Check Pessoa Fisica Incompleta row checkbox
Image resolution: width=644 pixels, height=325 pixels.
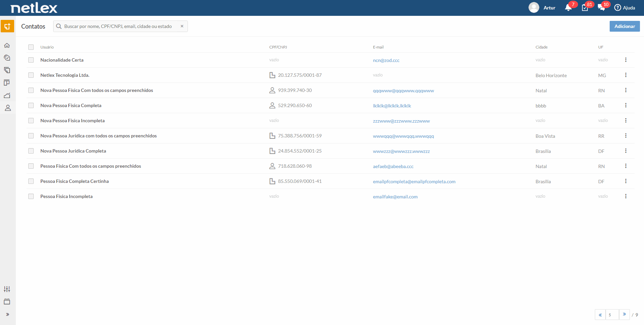(x=31, y=196)
